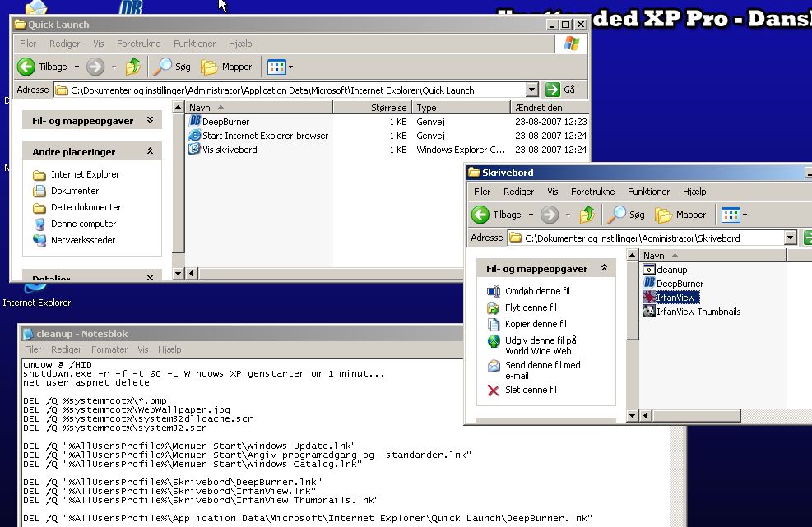The image size is (812, 527).
Task: Select the Internet Explorer desktop icon
Action: pyautogui.click(x=35, y=294)
